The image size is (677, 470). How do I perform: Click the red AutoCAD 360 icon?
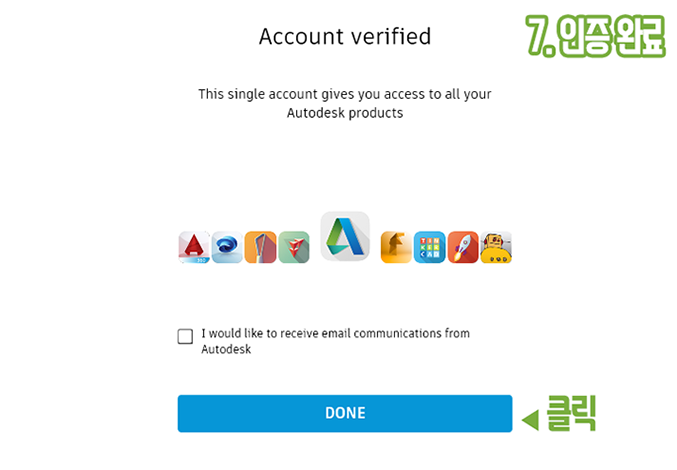tap(194, 247)
